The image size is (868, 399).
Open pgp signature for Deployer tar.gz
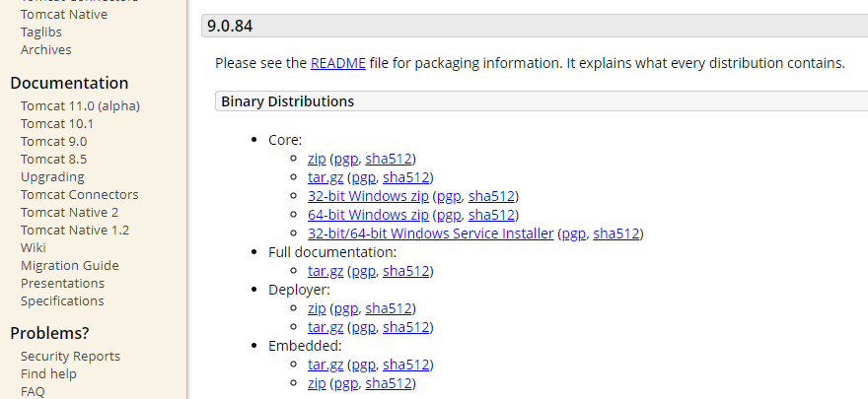364,327
